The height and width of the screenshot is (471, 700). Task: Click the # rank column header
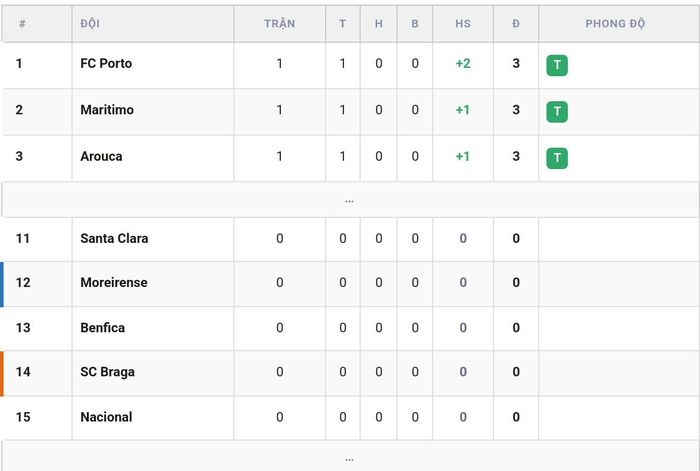click(22, 24)
